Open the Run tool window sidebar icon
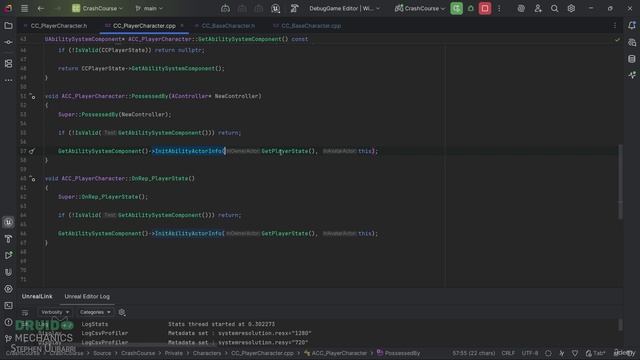This screenshot has height=360, width=640. pyautogui.click(x=8, y=256)
